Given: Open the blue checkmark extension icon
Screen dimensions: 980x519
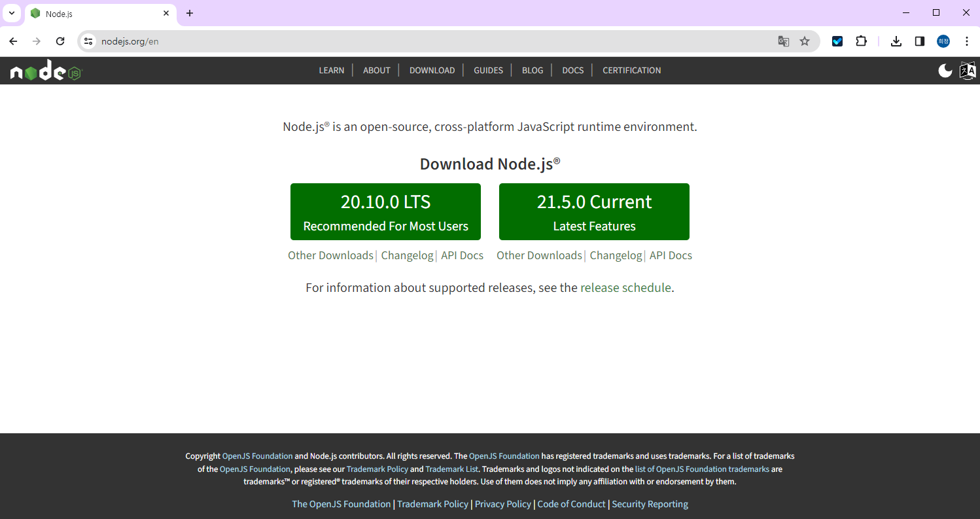Looking at the screenshot, I should click(x=837, y=41).
